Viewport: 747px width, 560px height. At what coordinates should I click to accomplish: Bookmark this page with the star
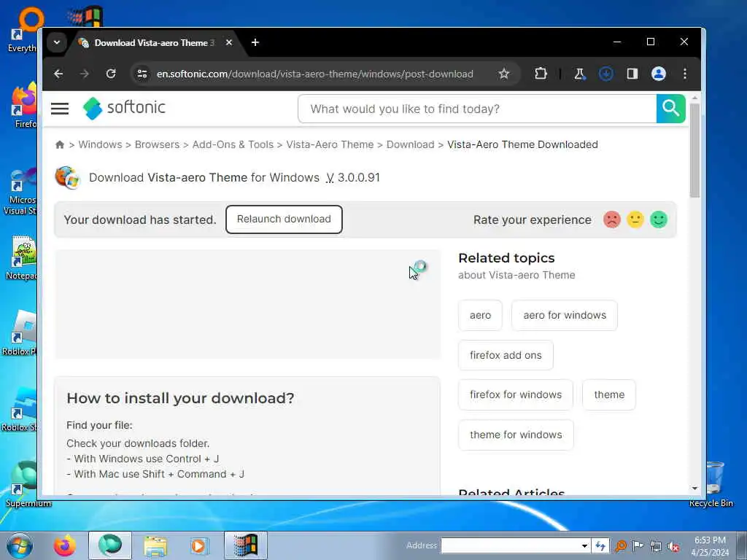click(x=503, y=74)
